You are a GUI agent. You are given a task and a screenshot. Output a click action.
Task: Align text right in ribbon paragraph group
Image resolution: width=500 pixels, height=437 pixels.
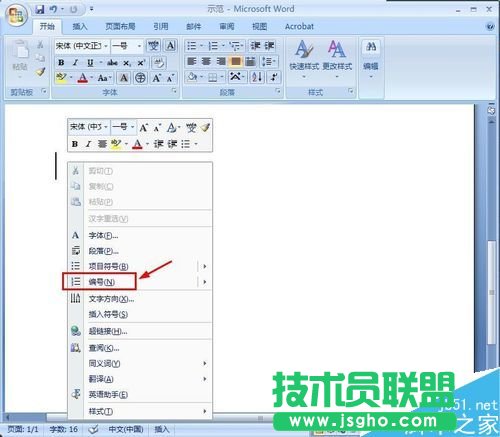[221, 61]
